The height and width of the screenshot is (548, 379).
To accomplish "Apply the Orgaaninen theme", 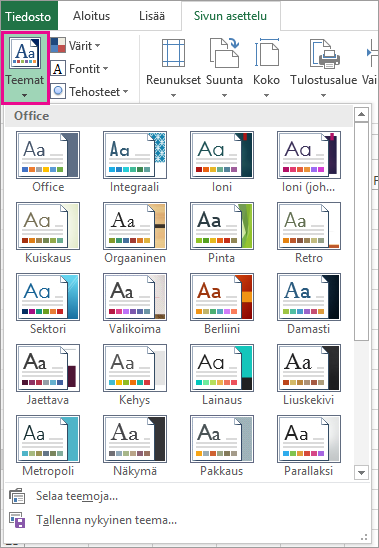I will tap(135, 233).
